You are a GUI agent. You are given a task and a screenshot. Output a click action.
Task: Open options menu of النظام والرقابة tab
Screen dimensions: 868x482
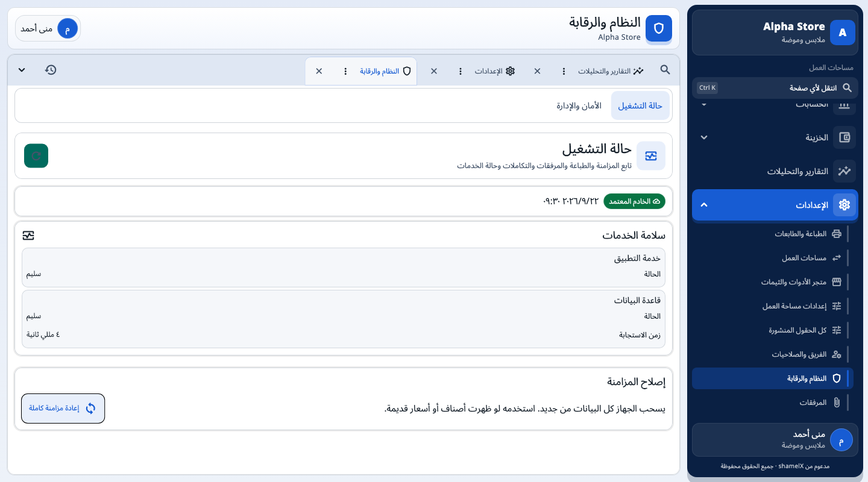pos(345,71)
